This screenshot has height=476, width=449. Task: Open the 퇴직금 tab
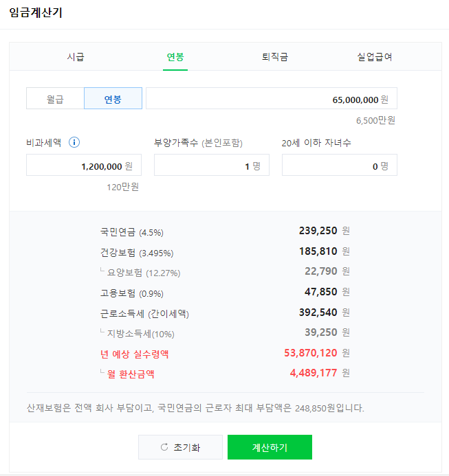[x=275, y=57]
